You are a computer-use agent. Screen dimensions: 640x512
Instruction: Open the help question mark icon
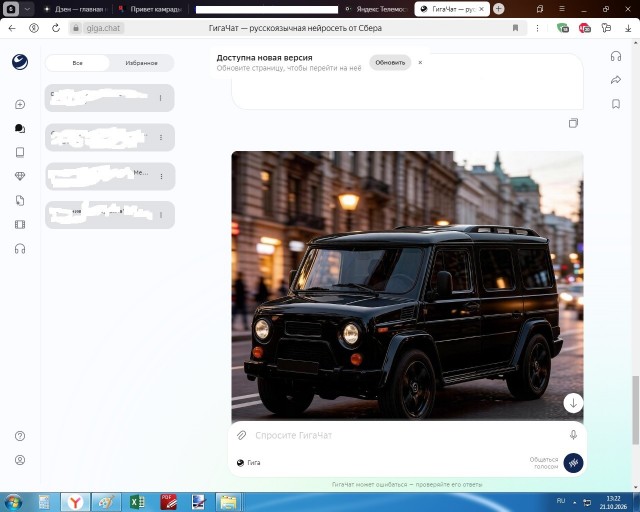20,436
